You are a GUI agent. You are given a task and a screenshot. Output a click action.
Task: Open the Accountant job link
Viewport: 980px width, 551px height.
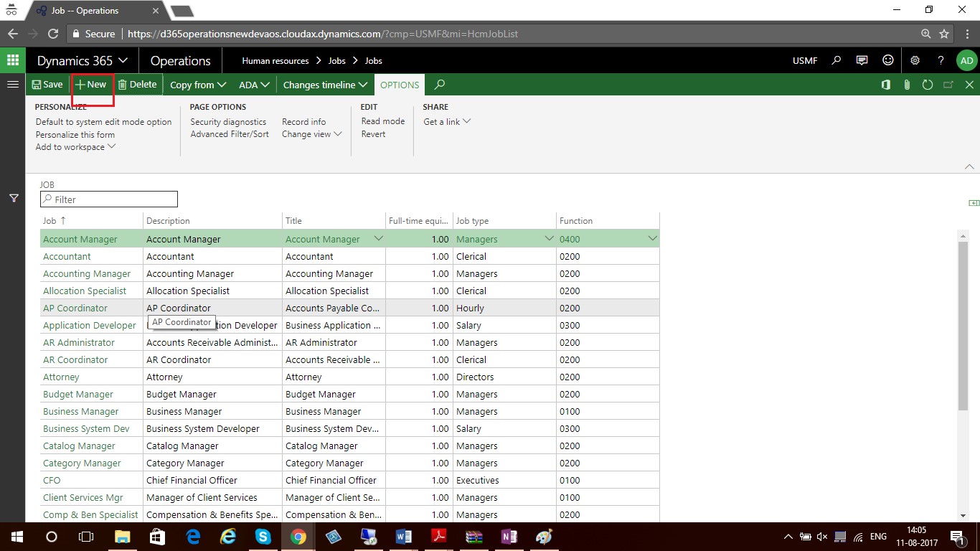coord(67,256)
